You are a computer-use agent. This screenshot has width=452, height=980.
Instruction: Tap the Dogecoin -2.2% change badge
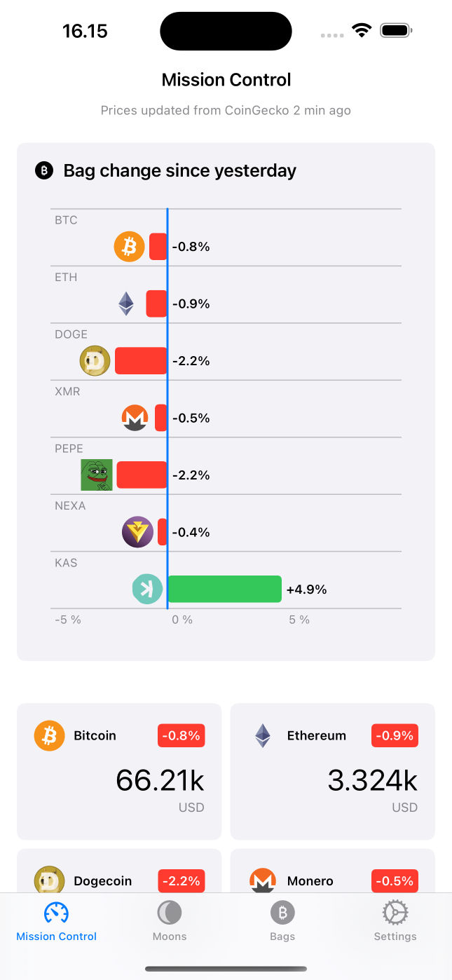tap(182, 881)
